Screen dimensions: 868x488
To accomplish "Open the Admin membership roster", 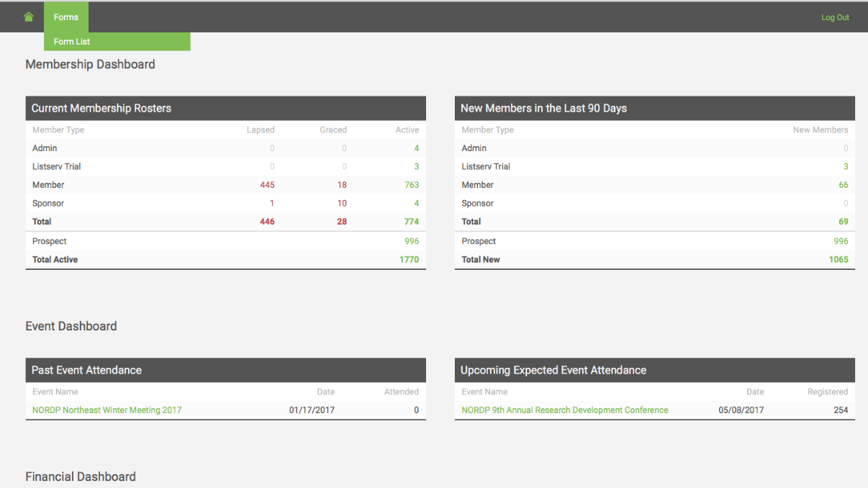I will coord(44,148).
